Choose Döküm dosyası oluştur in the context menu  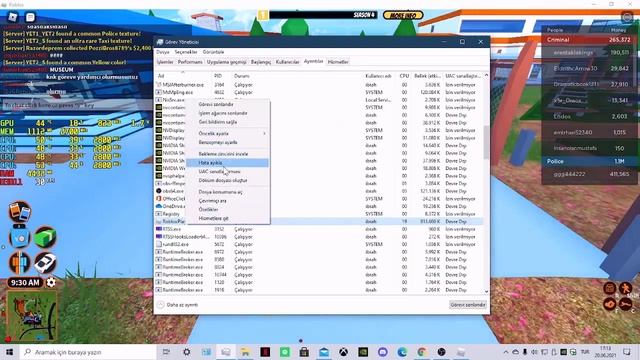click(227, 180)
